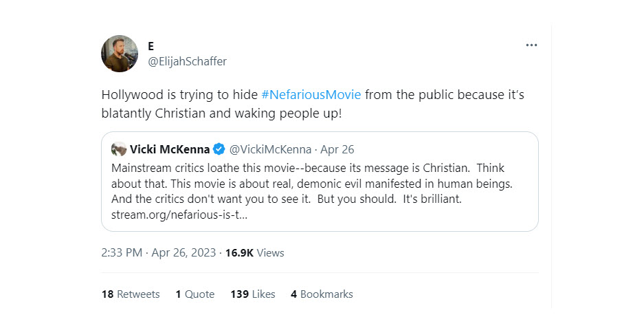
Task: Show the 1 Quote list
Action: click(195, 294)
